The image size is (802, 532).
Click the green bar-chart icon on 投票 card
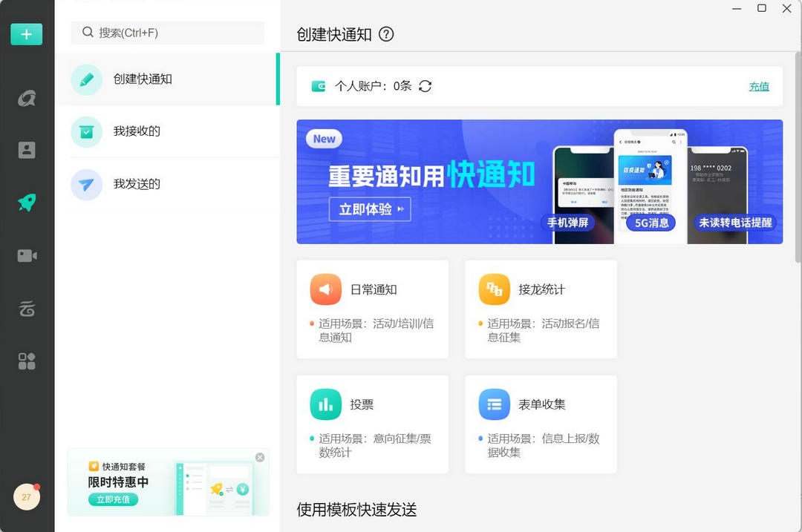tap(325, 404)
